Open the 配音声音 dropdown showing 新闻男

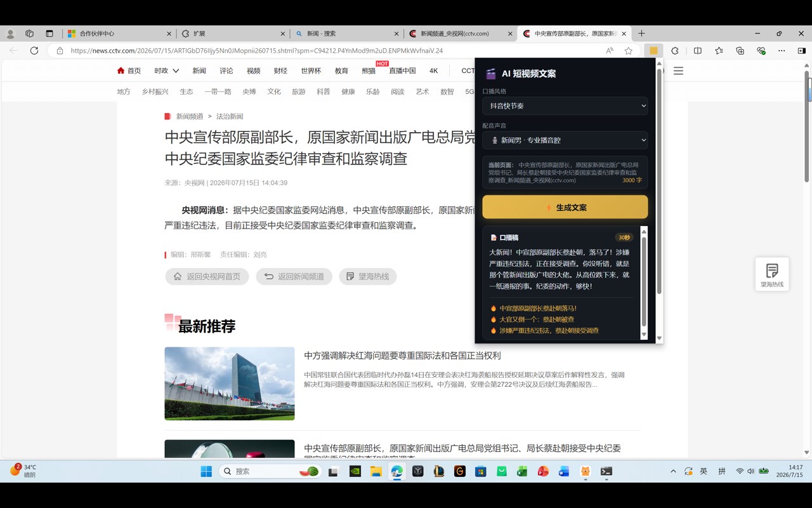coord(565,140)
